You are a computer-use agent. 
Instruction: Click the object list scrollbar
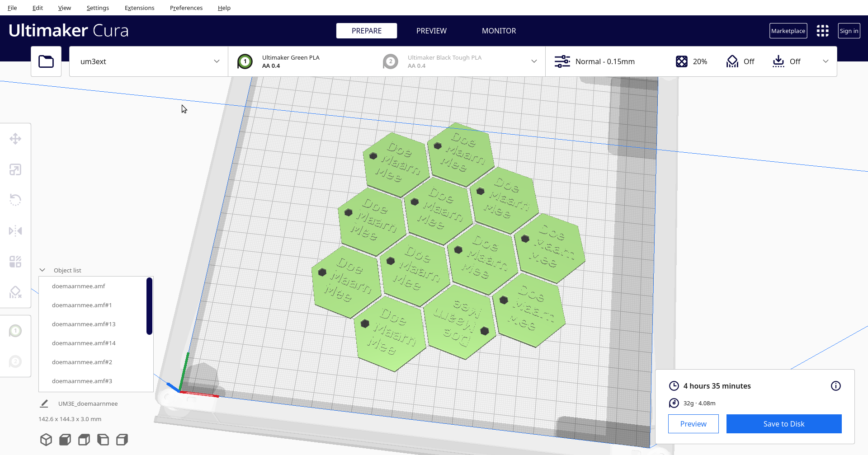pyautogui.click(x=149, y=306)
